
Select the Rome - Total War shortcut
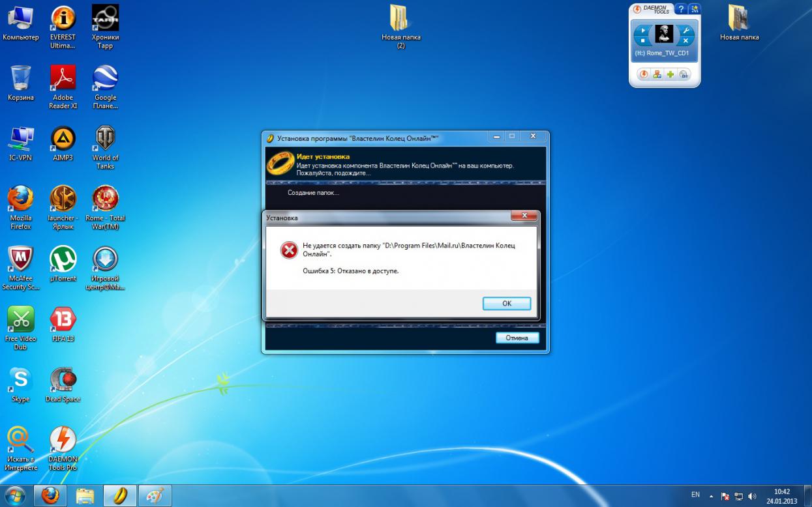click(105, 208)
